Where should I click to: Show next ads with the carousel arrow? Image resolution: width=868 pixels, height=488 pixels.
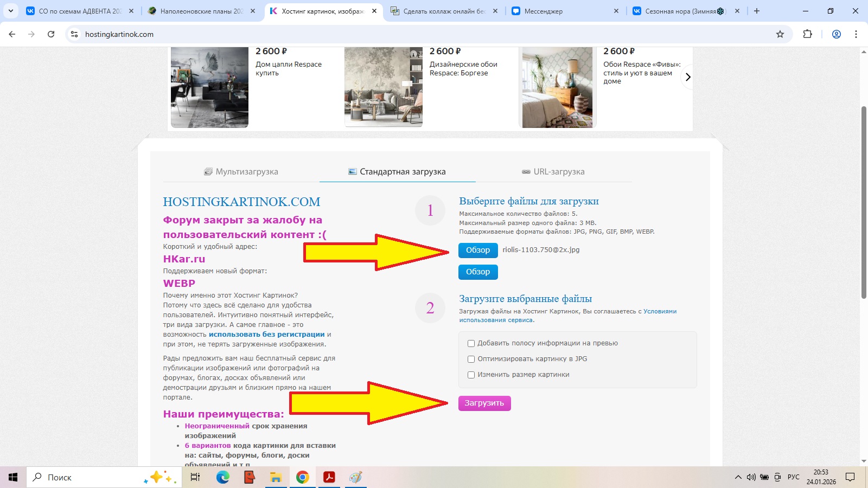click(688, 77)
